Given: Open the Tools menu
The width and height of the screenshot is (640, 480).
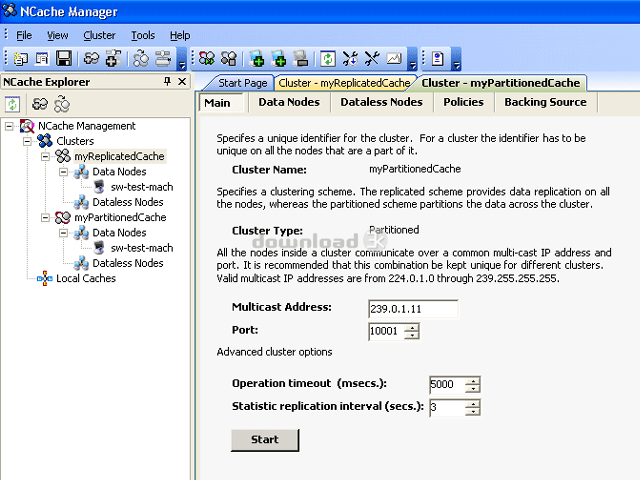Looking at the screenshot, I should (x=143, y=36).
